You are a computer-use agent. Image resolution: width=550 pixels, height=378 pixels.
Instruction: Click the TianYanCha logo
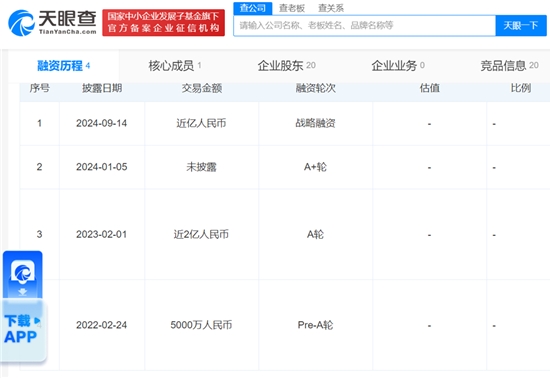(52, 23)
